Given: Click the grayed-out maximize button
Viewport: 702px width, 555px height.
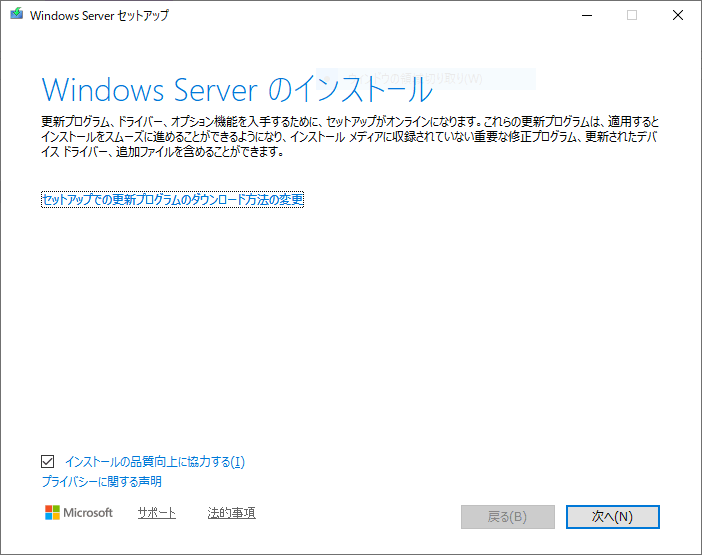Looking at the screenshot, I should 632,16.
